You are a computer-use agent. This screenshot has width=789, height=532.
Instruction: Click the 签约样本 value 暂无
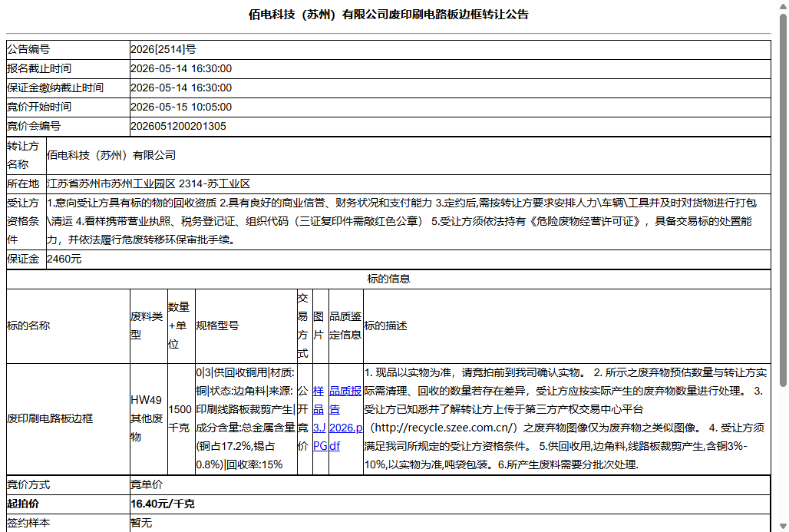point(141,523)
